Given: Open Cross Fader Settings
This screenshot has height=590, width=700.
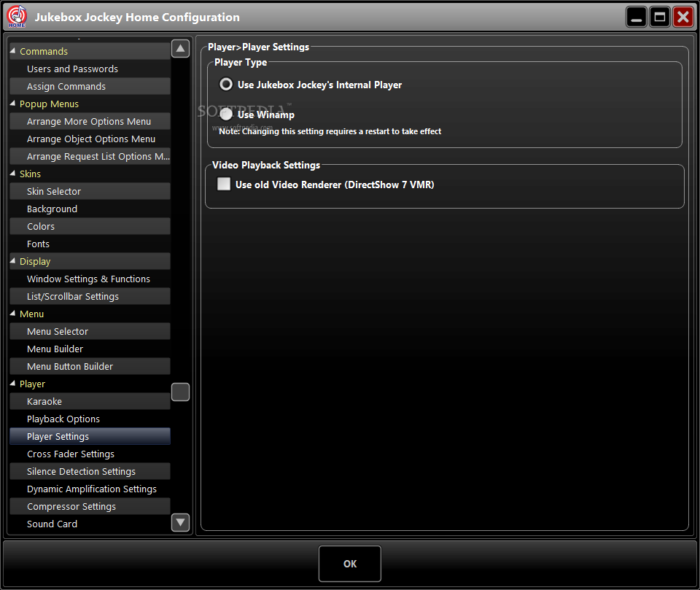Looking at the screenshot, I should point(90,454).
